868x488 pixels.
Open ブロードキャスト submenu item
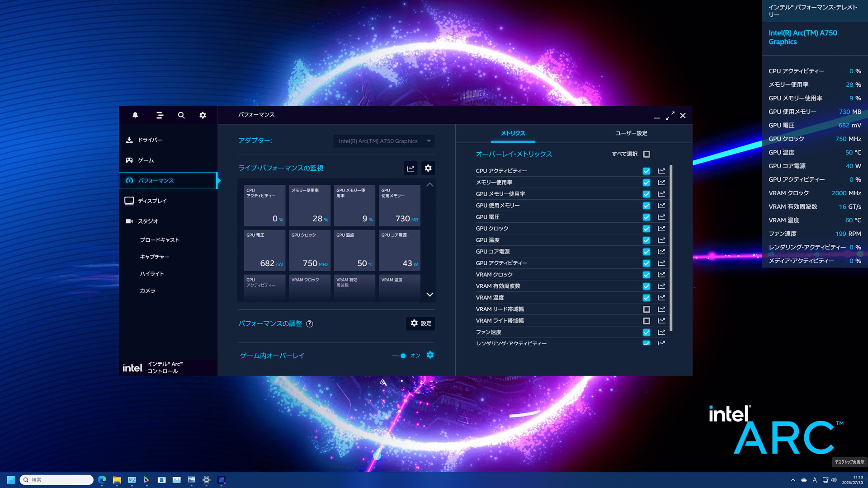point(160,240)
